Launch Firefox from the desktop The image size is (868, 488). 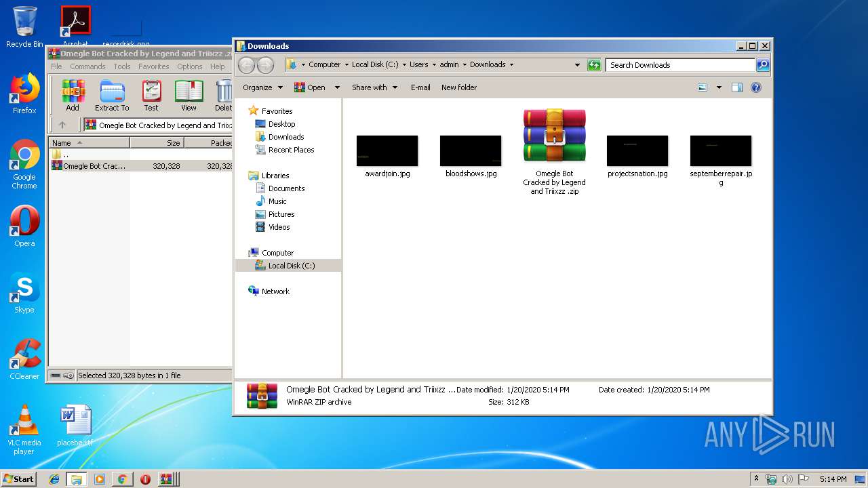click(x=24, y=94)
